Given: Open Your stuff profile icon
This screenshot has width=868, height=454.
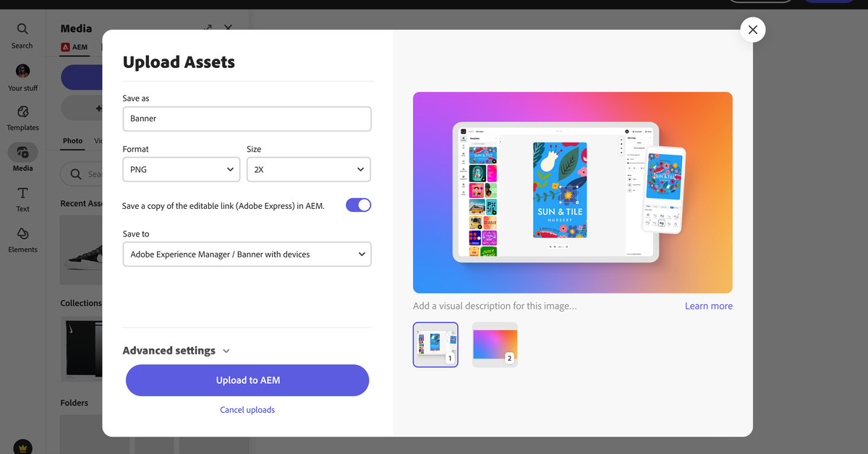Looking at the screenshot, I should [22, 77].
